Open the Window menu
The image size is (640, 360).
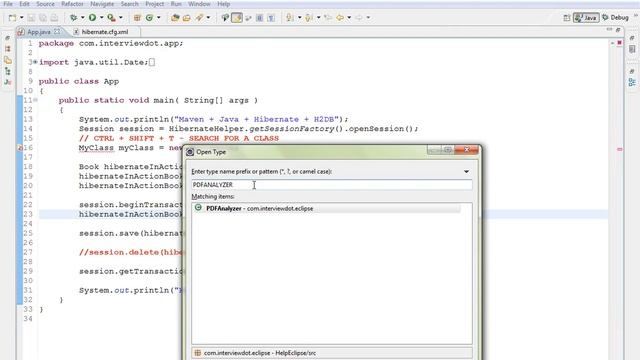199,4
